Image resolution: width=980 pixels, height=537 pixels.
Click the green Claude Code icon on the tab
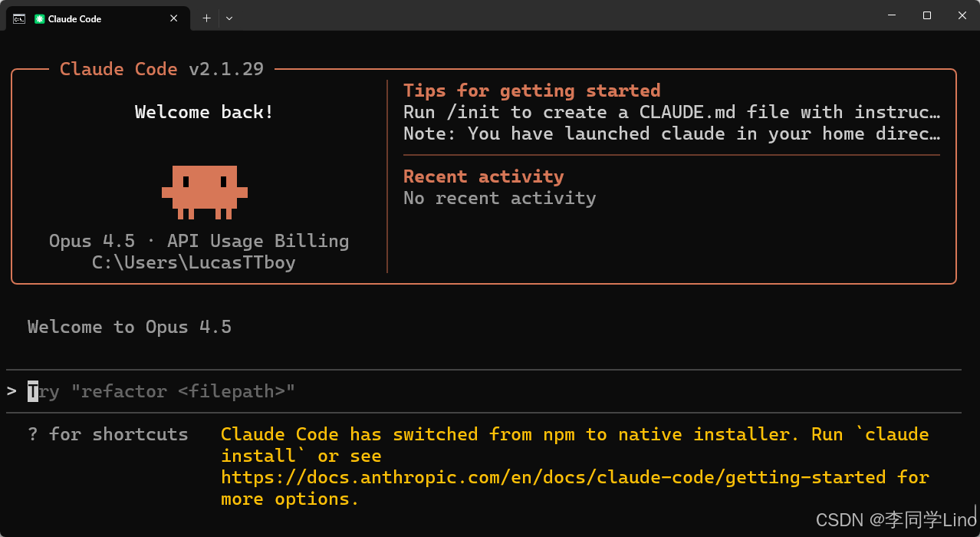tap(38, 18)
